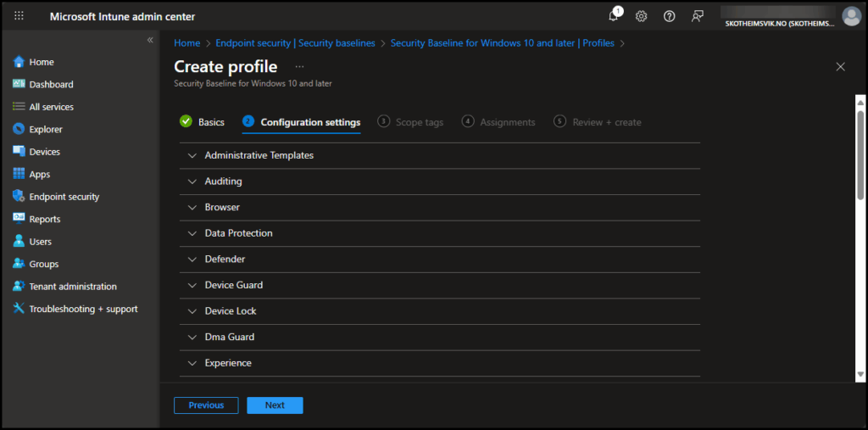Click the scrollbar up arrow
This screenshot has width=868, height=430.
click(860, 102)
